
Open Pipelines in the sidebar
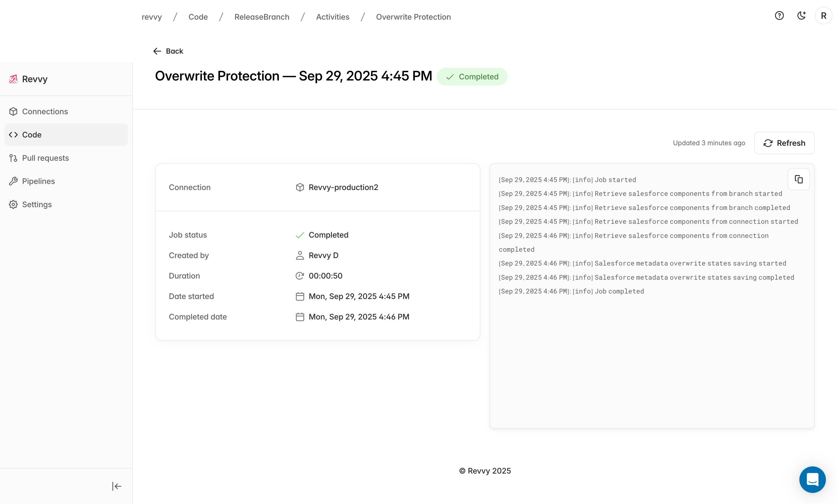[38, 181]
